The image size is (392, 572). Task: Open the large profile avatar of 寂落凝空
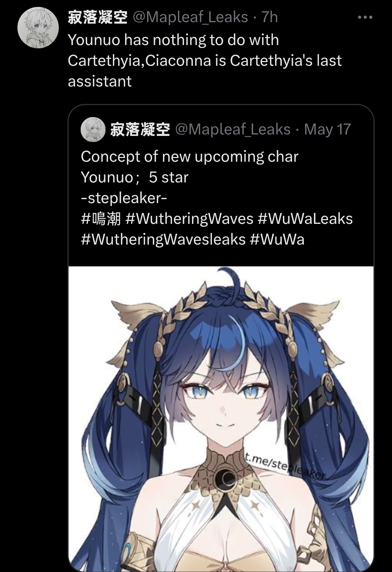[x=38, y=28]
